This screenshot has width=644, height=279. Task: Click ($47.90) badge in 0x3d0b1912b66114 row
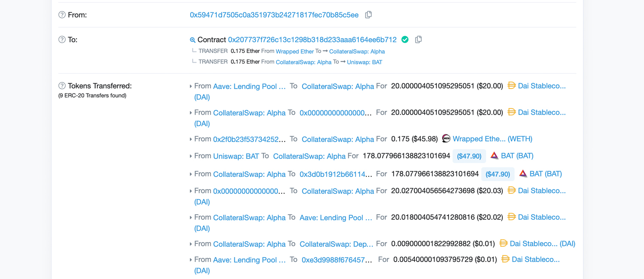498,174
